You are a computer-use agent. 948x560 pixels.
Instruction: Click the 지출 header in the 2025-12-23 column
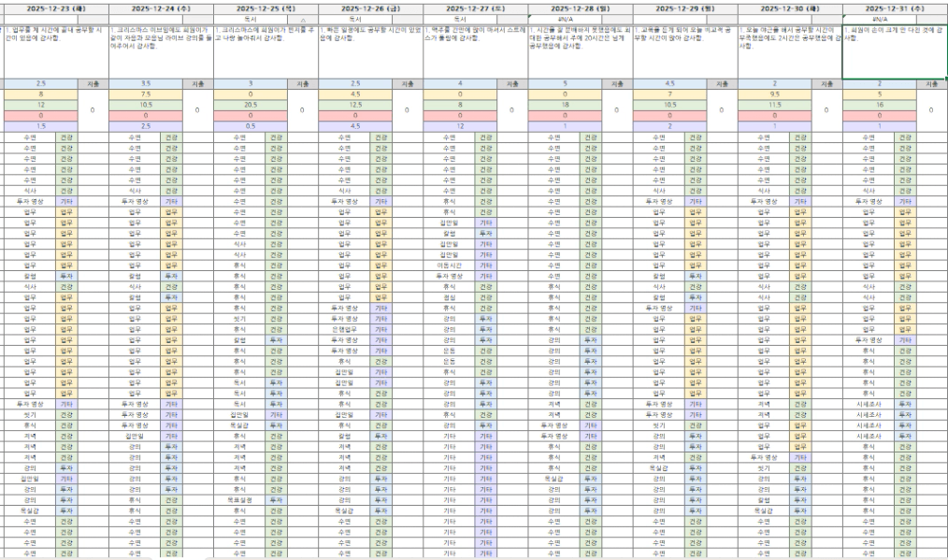pyautogui.click(x=93, y=84)
